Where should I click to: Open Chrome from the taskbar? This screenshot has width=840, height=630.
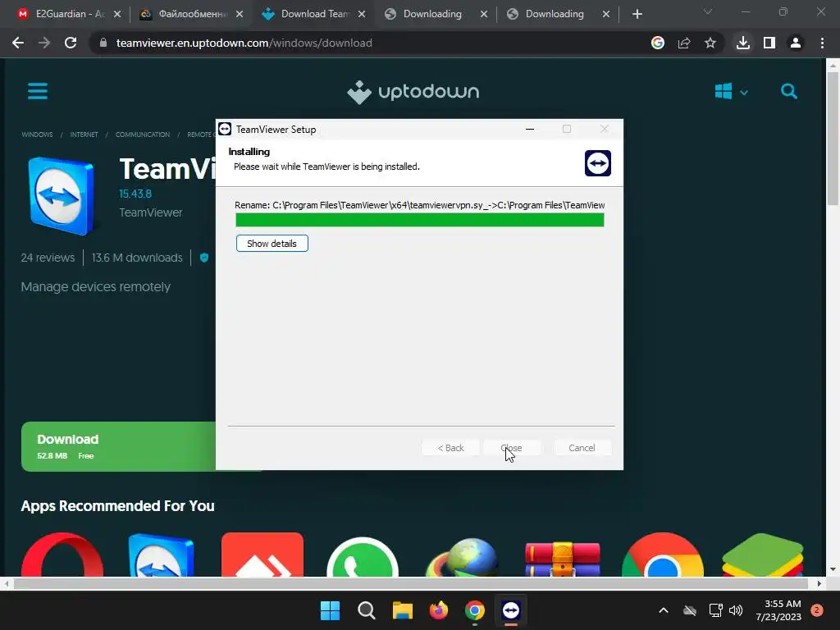475,610
